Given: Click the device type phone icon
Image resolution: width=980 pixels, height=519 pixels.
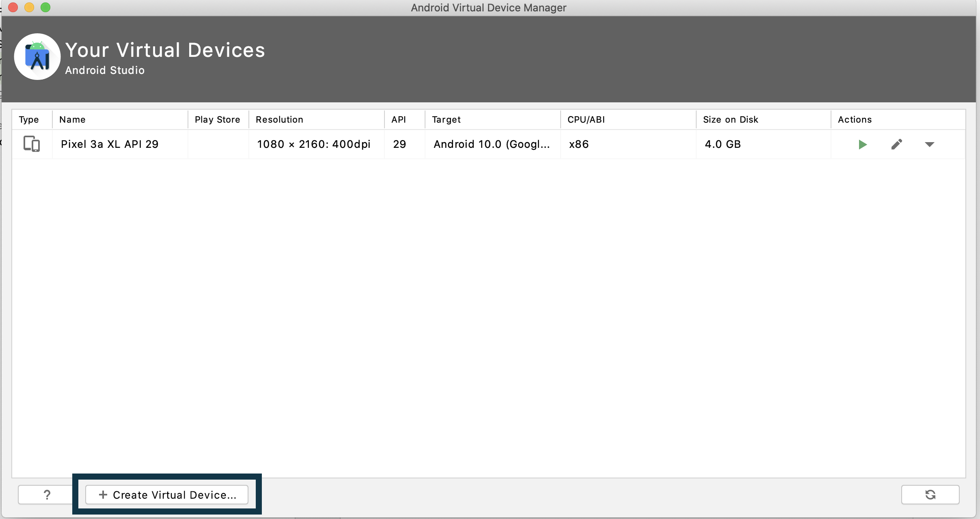Looking at the screenshot, I should point(32,144).
